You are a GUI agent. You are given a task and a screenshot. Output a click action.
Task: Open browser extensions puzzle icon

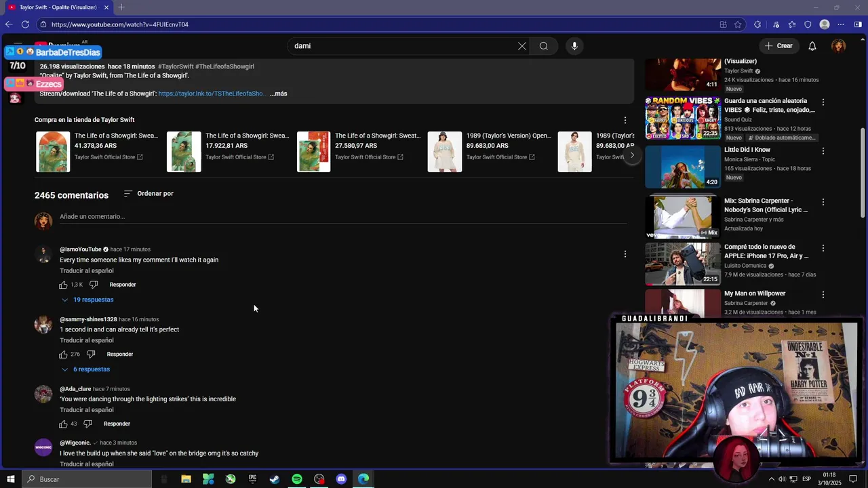click(x=757, y=24)
